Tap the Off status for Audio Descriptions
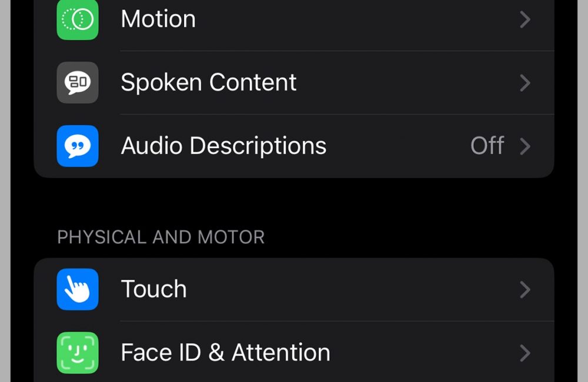Image resolution: width=588 pixels, height=382 pixels. pos(487,146)
